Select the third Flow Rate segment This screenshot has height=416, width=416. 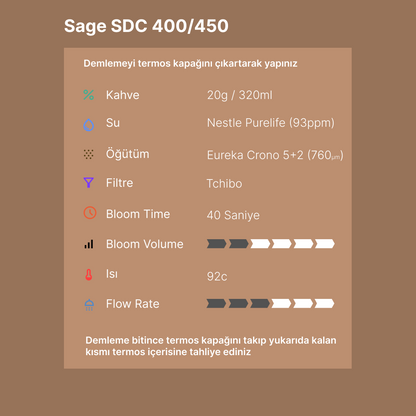[260, 304]
